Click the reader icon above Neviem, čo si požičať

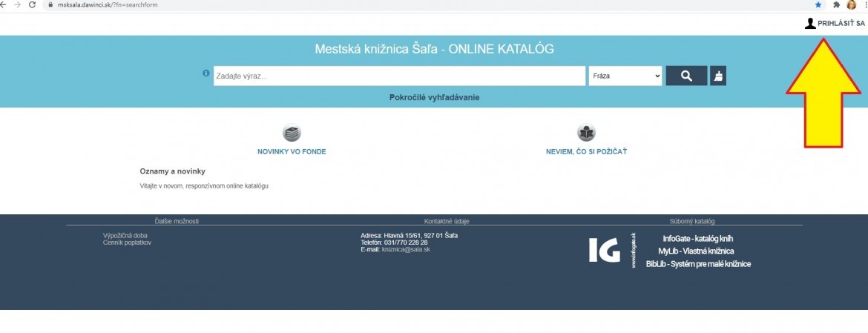(586, 133)
